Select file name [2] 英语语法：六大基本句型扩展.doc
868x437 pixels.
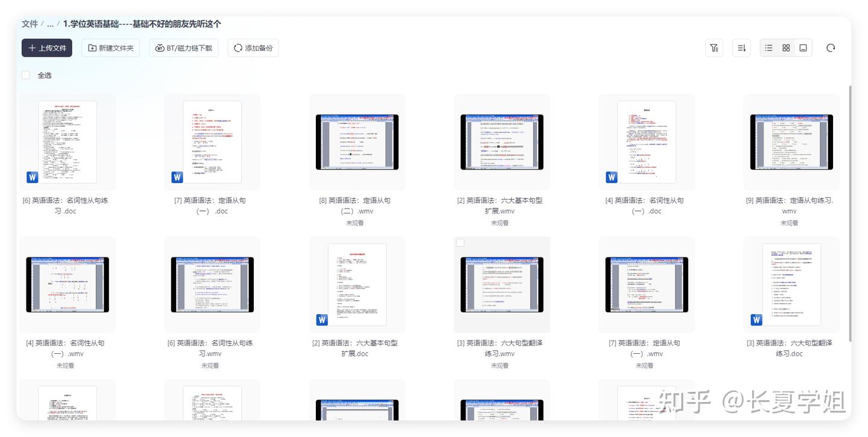(355, 348)
